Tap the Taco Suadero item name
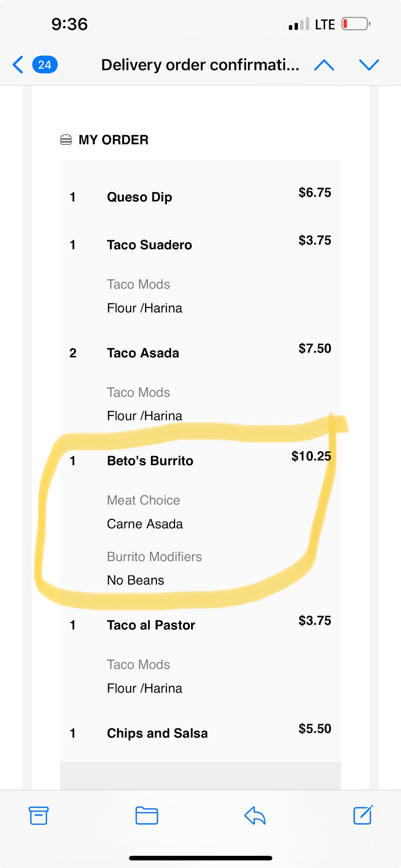 point(149,245)
